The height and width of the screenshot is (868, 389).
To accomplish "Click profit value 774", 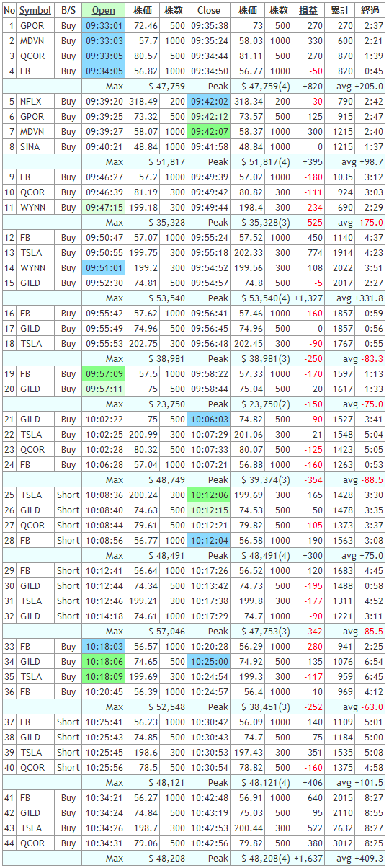I will (314, 253).
